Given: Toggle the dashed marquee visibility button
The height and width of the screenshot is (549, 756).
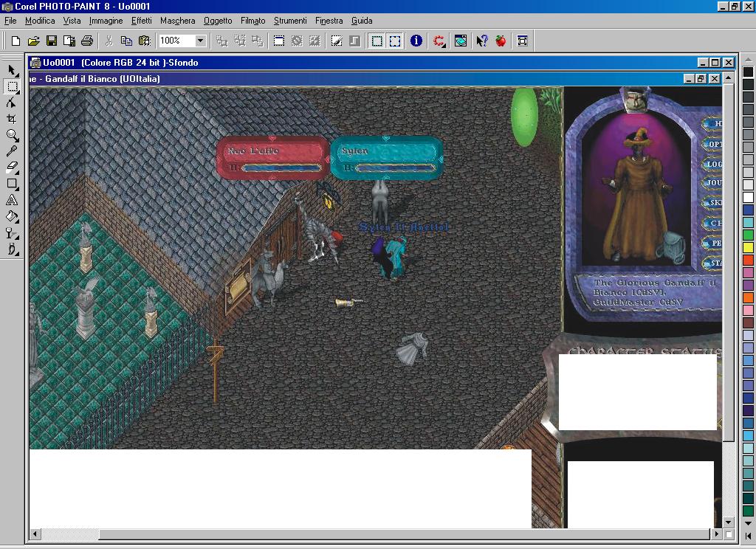Looking at the screenshot, I should 395,41.
